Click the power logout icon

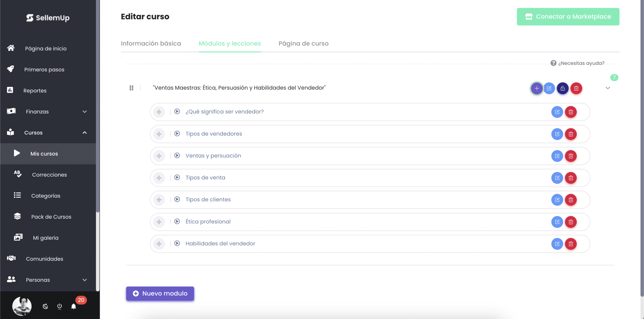click(x=59, y=306)
